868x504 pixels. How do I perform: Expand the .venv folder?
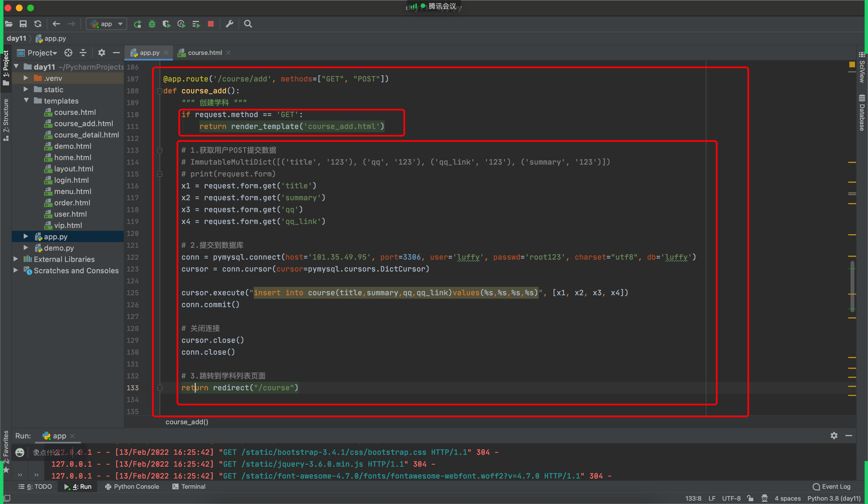pyautogui.click(x=26, y=78)
